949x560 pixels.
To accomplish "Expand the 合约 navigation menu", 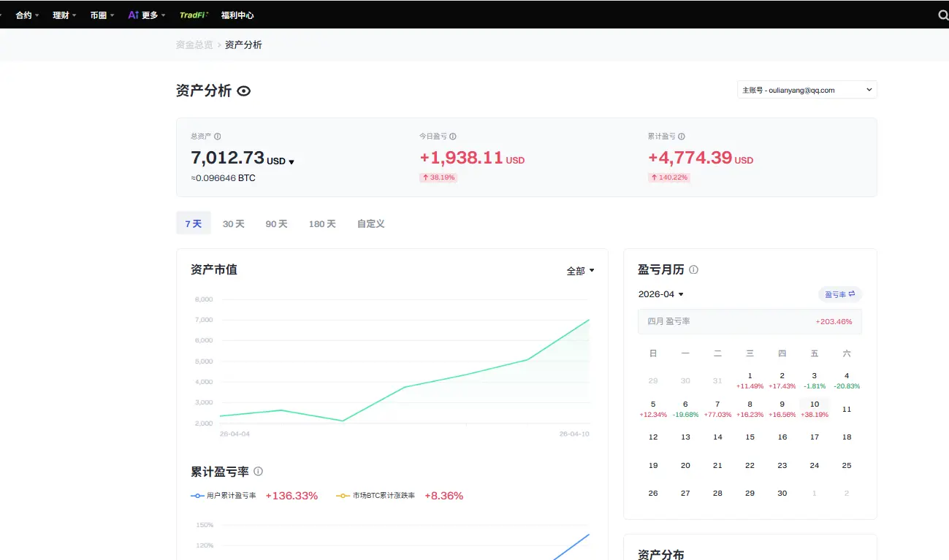I will [28, 15].
